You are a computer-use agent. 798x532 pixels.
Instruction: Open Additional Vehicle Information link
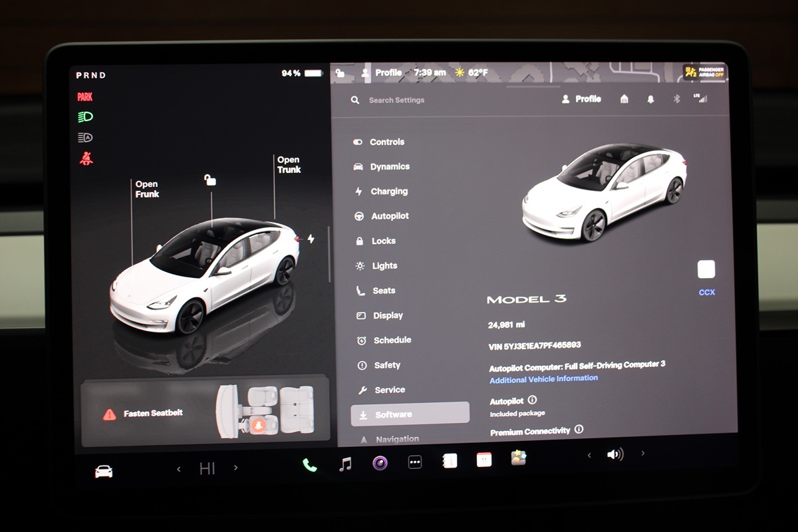coord(543,379)
